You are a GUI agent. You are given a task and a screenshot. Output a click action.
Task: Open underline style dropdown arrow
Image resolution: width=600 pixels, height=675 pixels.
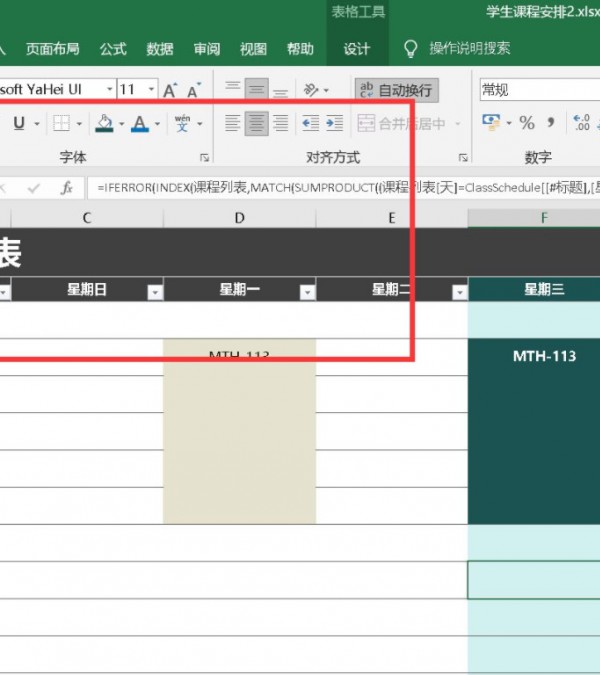[37, 124]
